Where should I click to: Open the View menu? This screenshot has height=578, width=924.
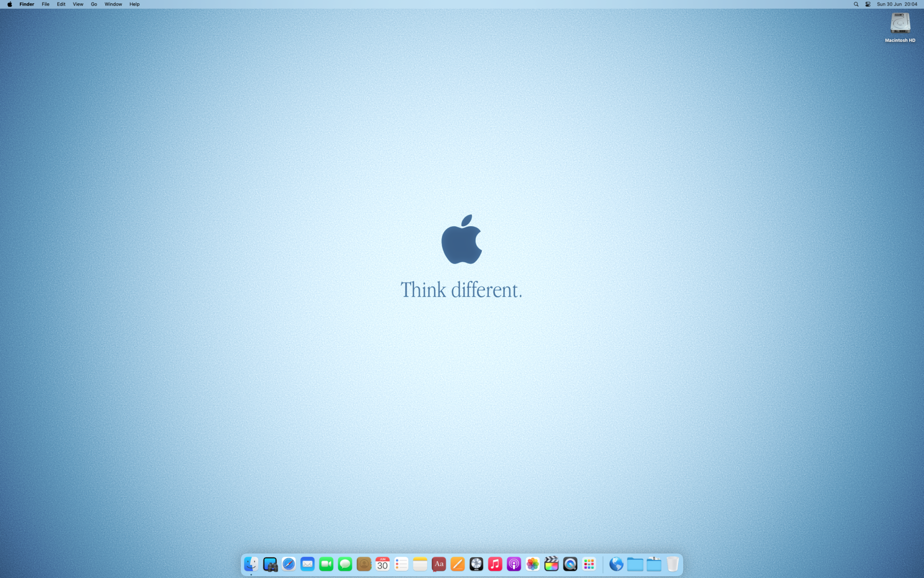(x=78, y=4)
